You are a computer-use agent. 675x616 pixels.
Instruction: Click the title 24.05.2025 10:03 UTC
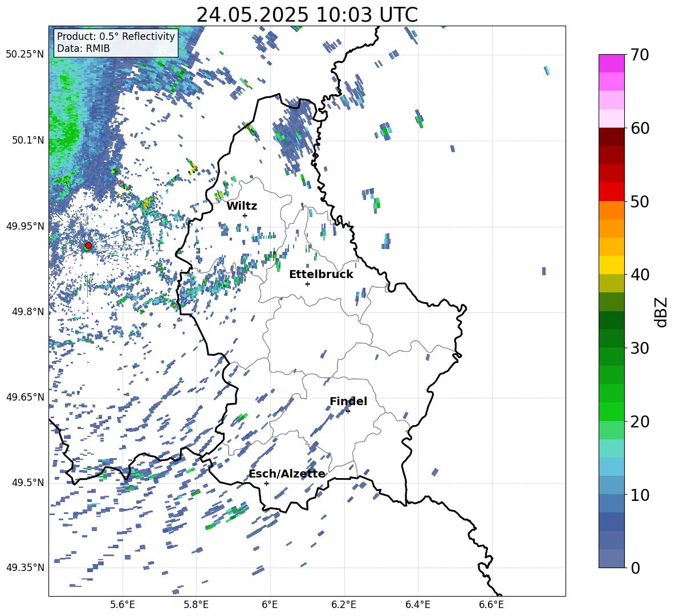(307, 15)
